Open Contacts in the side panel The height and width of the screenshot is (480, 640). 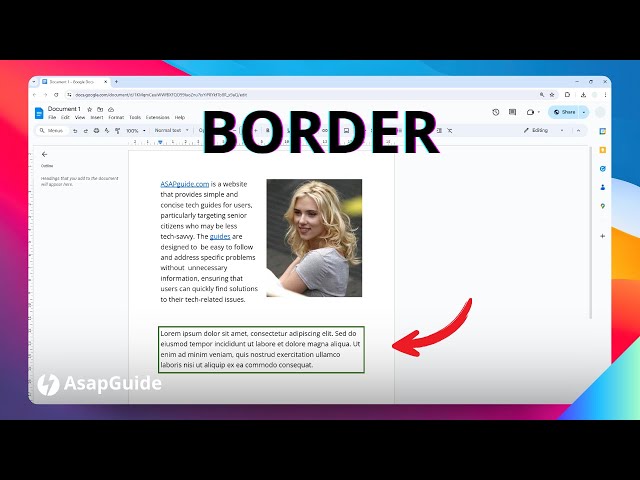point(602,187)
